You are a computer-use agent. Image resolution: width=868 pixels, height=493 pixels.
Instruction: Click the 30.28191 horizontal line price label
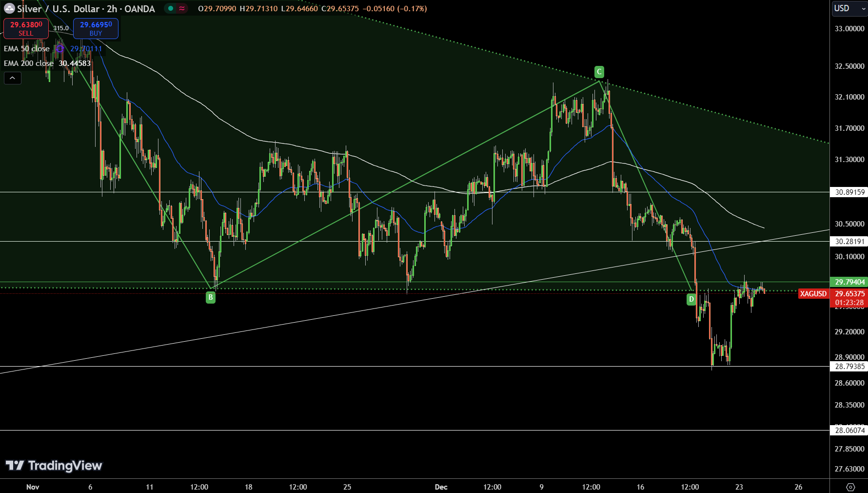coord(849,242)
